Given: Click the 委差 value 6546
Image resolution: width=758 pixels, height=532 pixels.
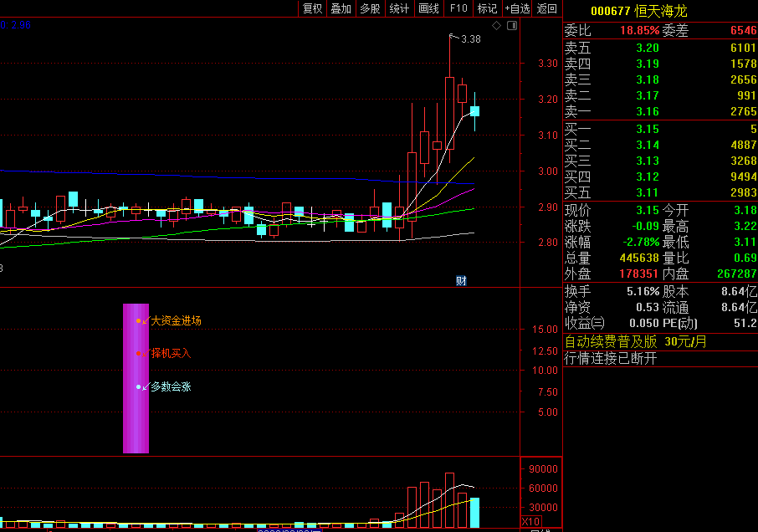Looking at the screenshot, I should (744, 30).
